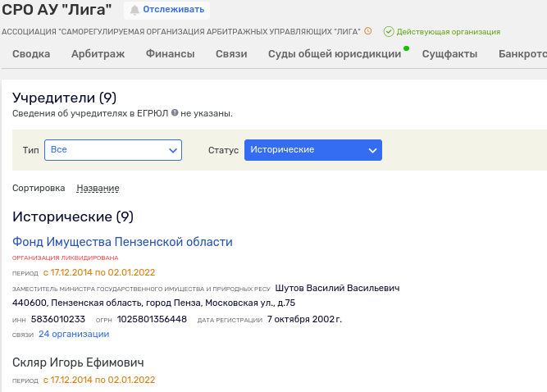The image size is (547, 392).
Task: Click the ОГРН value 1025801356448
Action: [152, 319]
